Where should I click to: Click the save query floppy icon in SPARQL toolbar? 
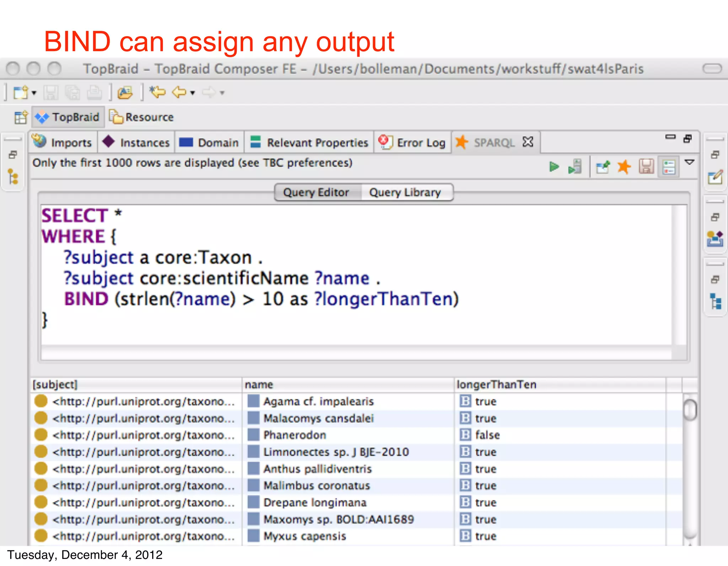coord(646,167)
